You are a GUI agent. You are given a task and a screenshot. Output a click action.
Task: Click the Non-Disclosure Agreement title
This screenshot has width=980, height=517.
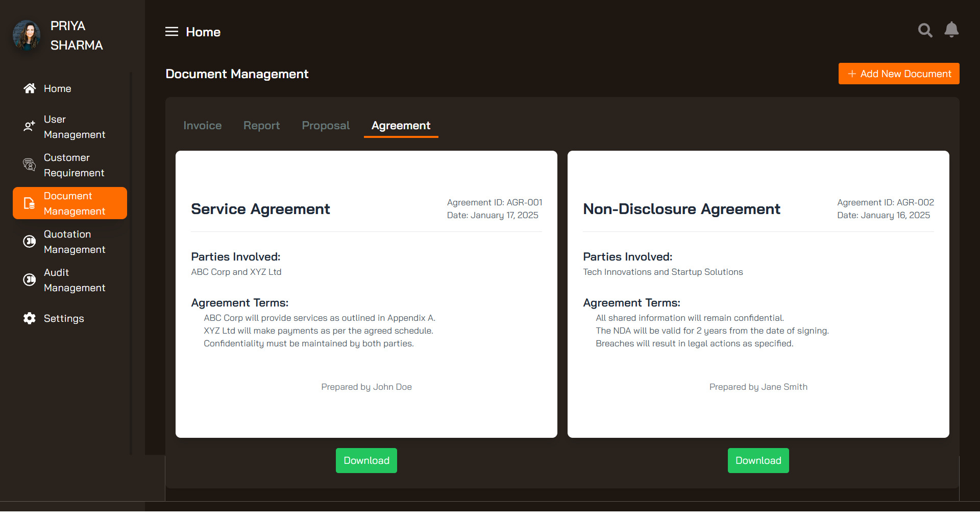coord(681,209)
